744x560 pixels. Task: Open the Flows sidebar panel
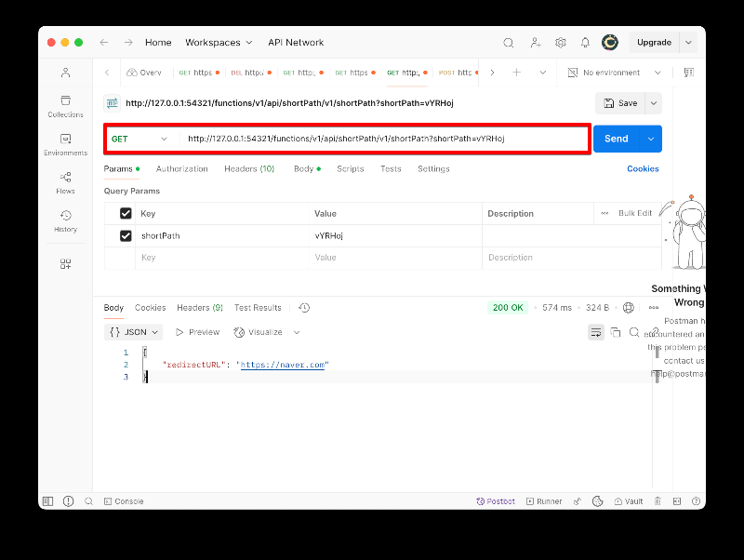[65, 183]
